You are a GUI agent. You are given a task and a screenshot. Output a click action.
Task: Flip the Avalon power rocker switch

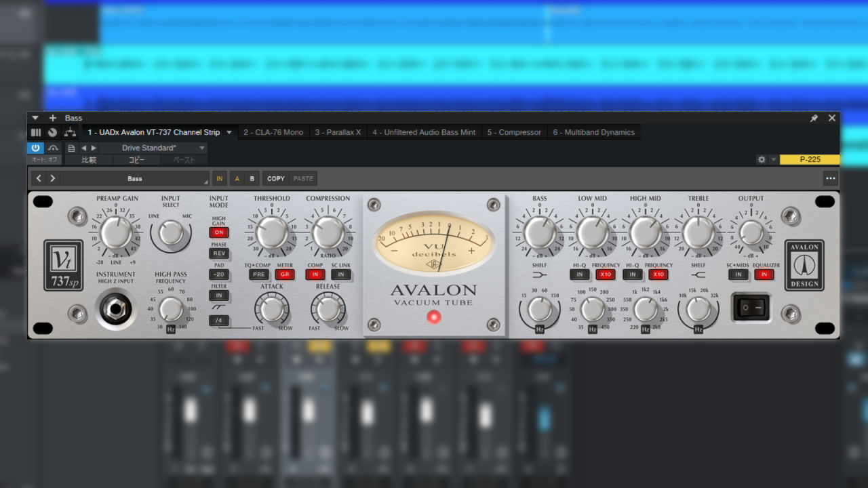(x=751, y=308)
